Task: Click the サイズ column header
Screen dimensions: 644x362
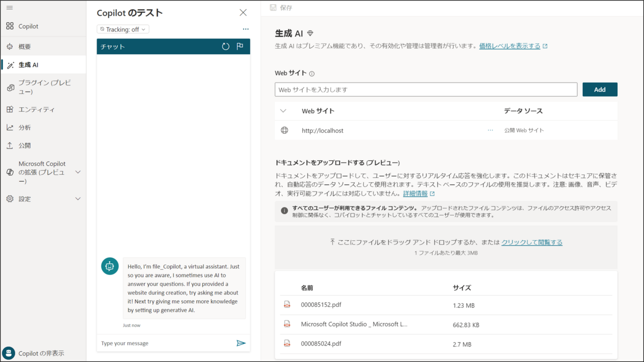Action: 462,288
